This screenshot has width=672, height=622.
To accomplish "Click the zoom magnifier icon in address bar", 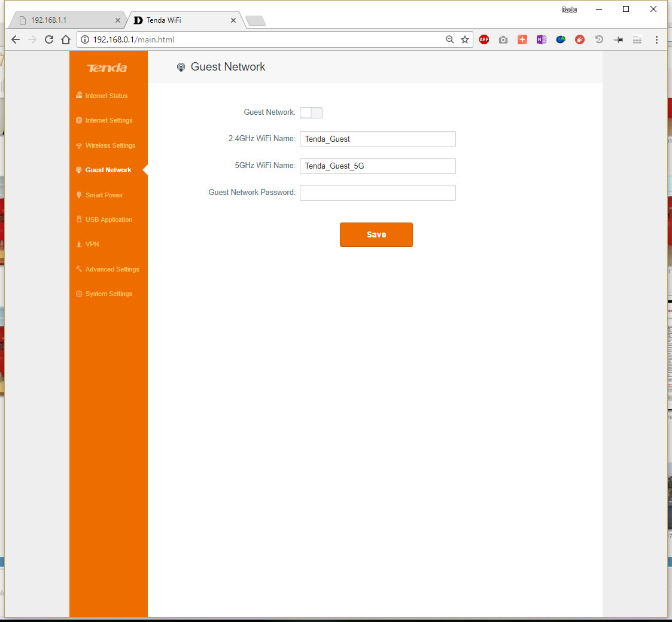I will coord(449,39).
